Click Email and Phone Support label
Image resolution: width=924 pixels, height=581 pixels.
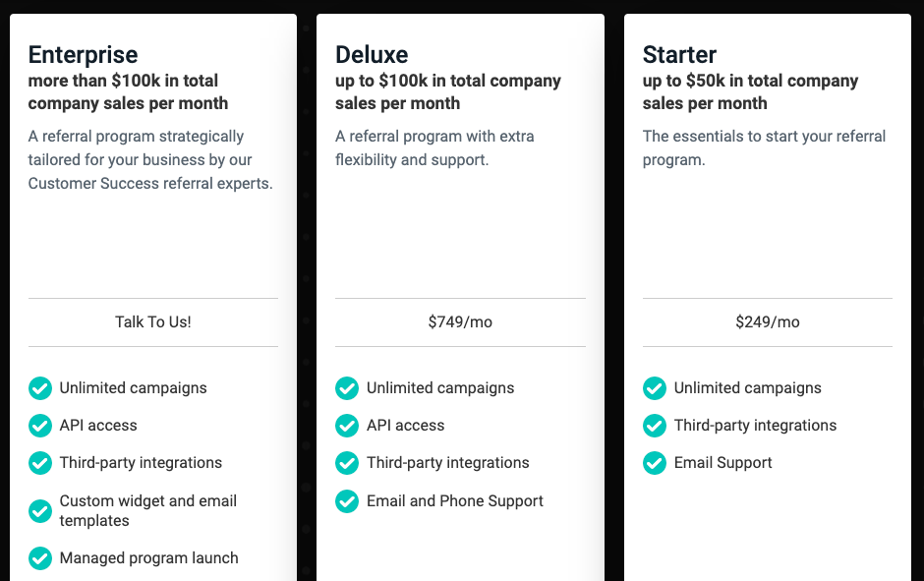(455, 501)
